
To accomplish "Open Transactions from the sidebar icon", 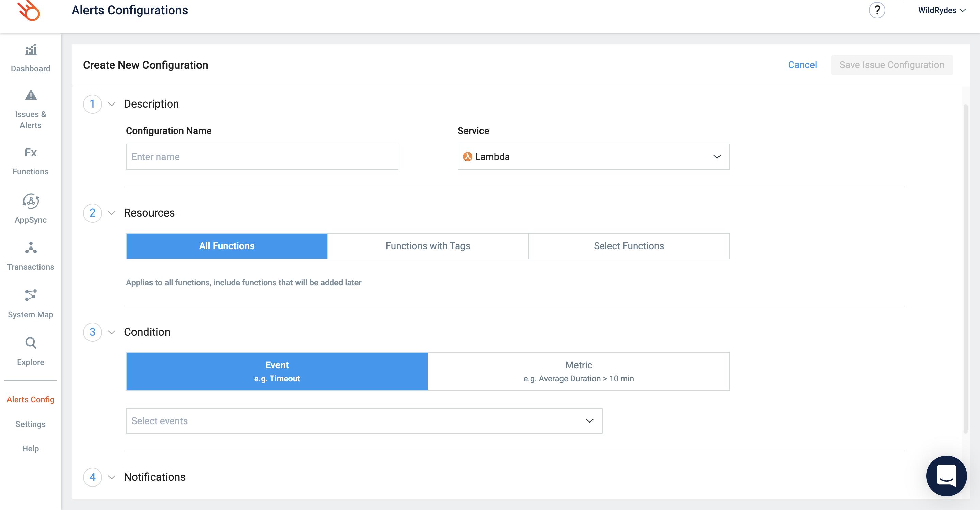I will coord(30,248).
